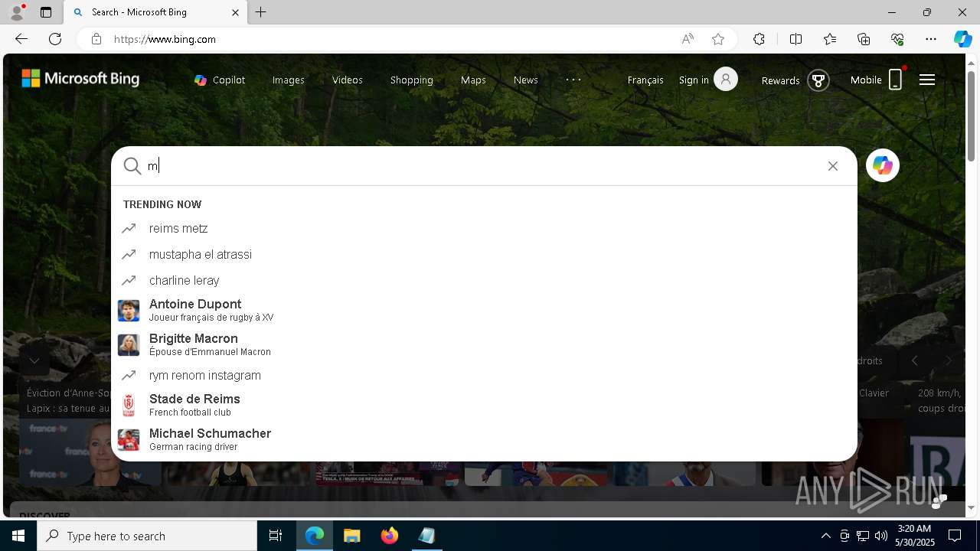Screen dimensions: 980x551
Task: Show previous news cards arrow
Action: [914, 360]
